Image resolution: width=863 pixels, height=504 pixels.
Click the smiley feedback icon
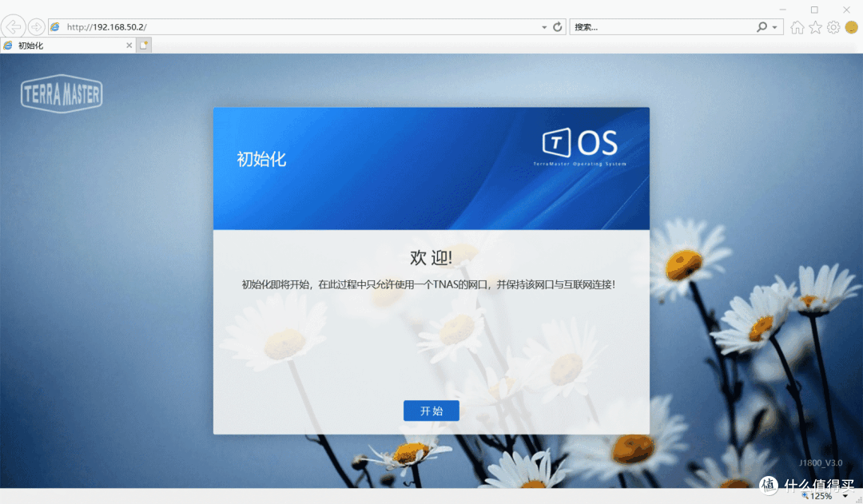[852, 27]
